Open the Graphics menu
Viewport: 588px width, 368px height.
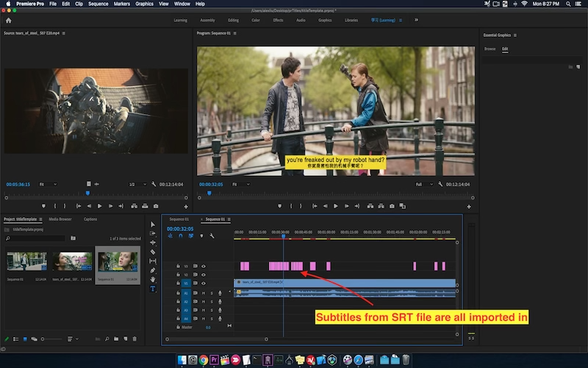[x=144, y=4]
